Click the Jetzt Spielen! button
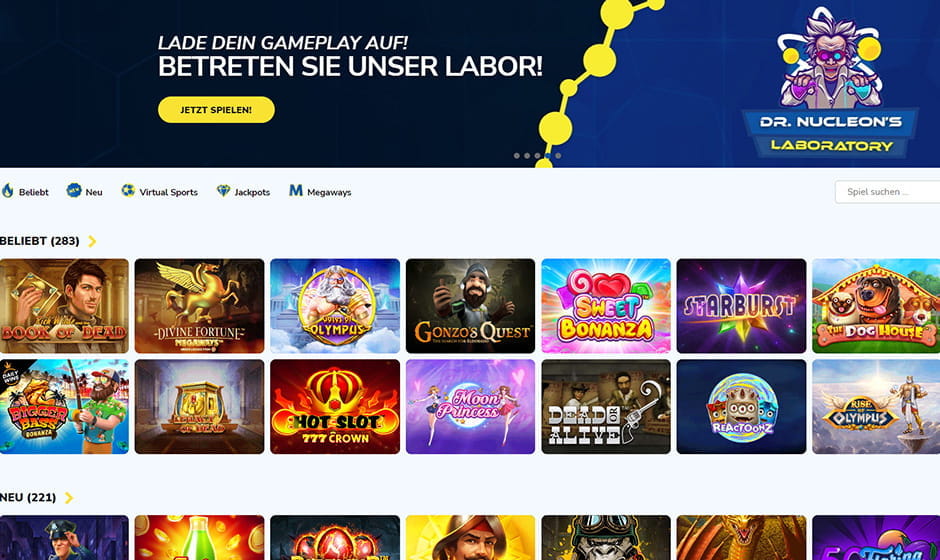Screen dimensions: 940x560 click(216, 110)
